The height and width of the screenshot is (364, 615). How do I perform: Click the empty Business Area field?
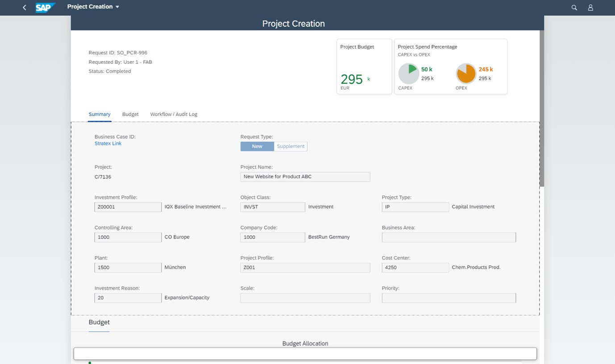click(x=449, y=237)
